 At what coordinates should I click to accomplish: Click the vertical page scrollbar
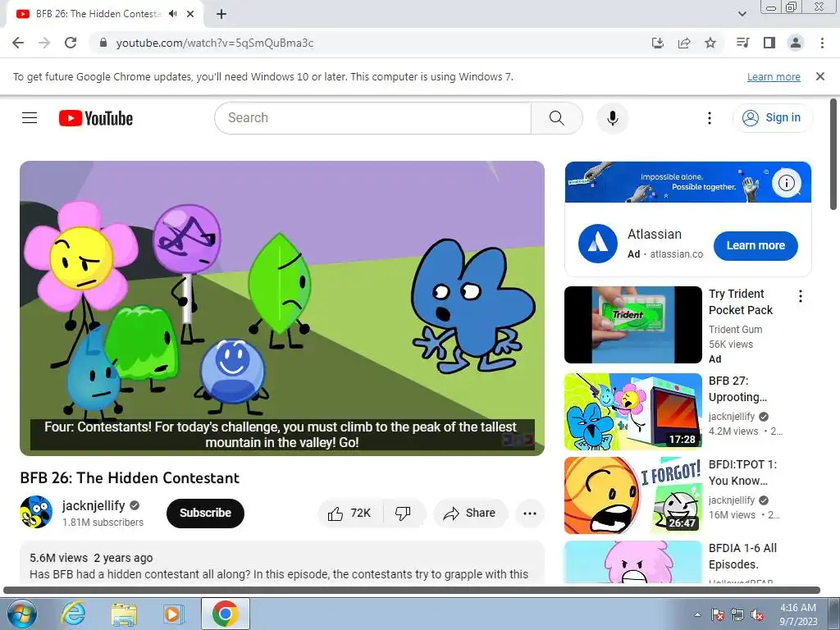(x=833, y=154)
